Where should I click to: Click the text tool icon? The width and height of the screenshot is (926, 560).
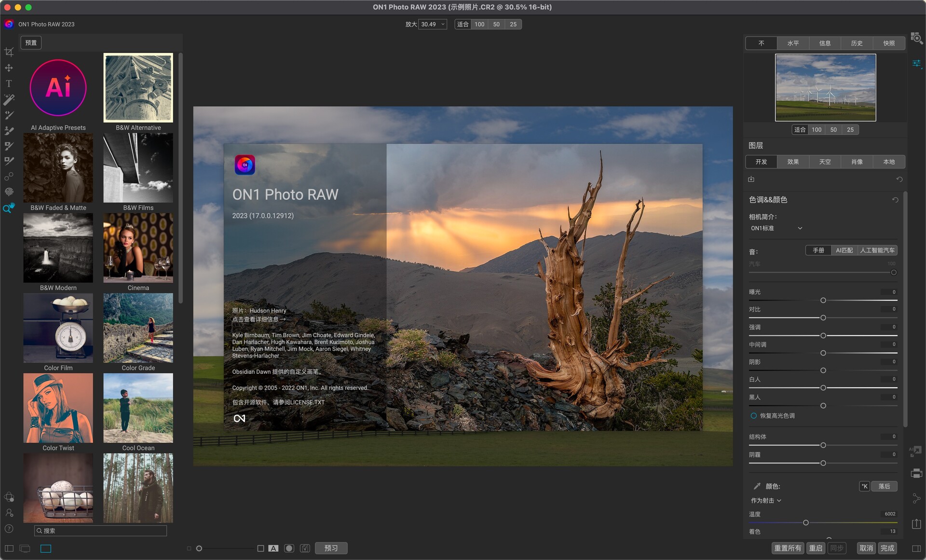click(9, 83)
